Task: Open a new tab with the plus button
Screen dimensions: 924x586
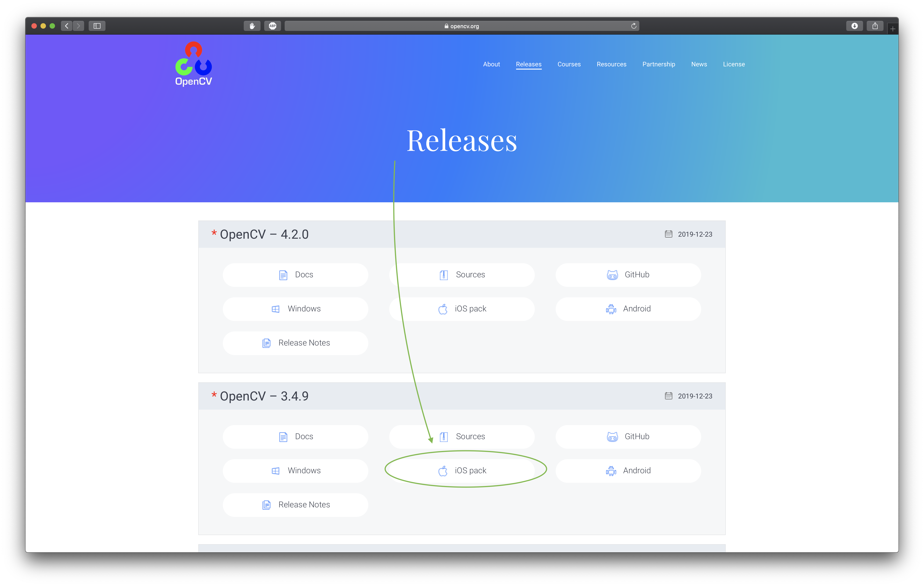Action: point(893,29)
